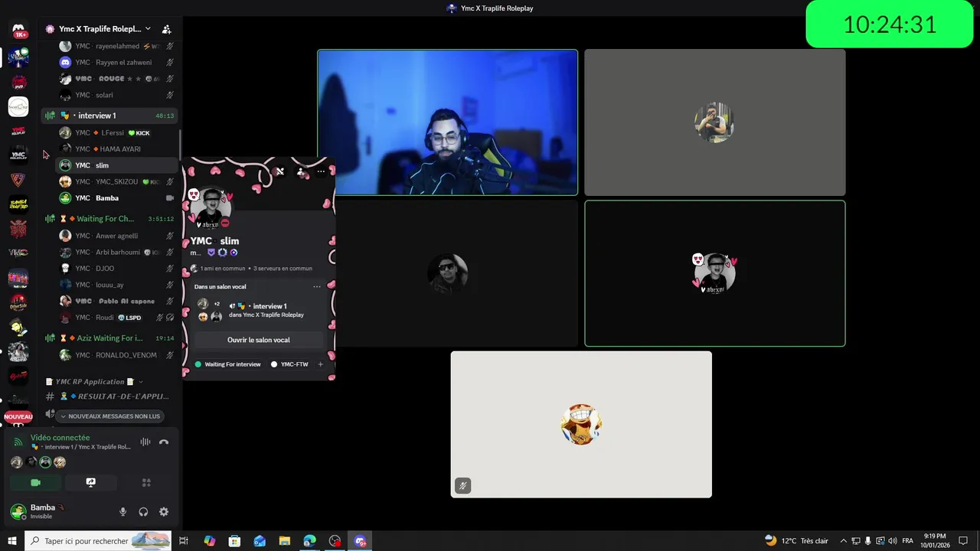Click 3 serveurs en commun link

[x=283, y=269]
